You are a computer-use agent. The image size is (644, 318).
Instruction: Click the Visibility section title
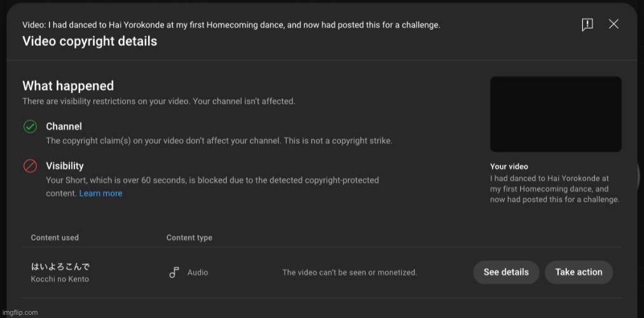(x=64, y=166)
